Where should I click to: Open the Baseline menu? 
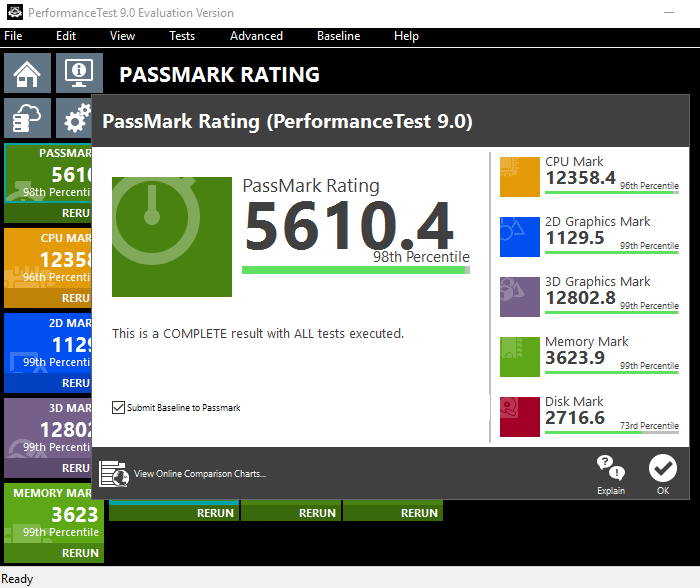point(338,36)
